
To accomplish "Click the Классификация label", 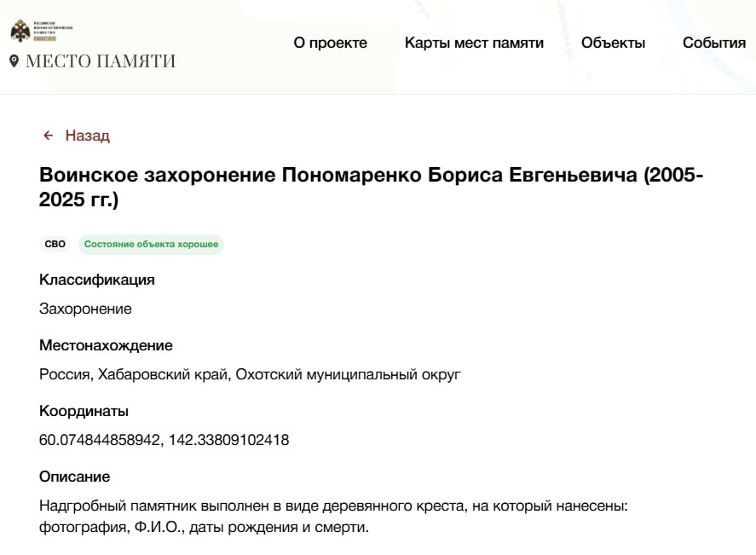I will (x=97, y=280).
